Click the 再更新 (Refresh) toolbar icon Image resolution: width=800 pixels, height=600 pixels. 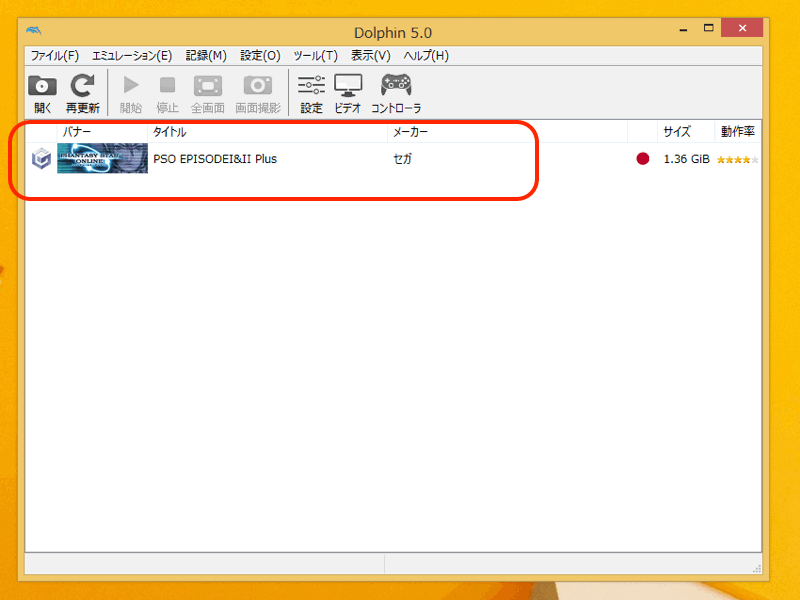coord(83,93)
